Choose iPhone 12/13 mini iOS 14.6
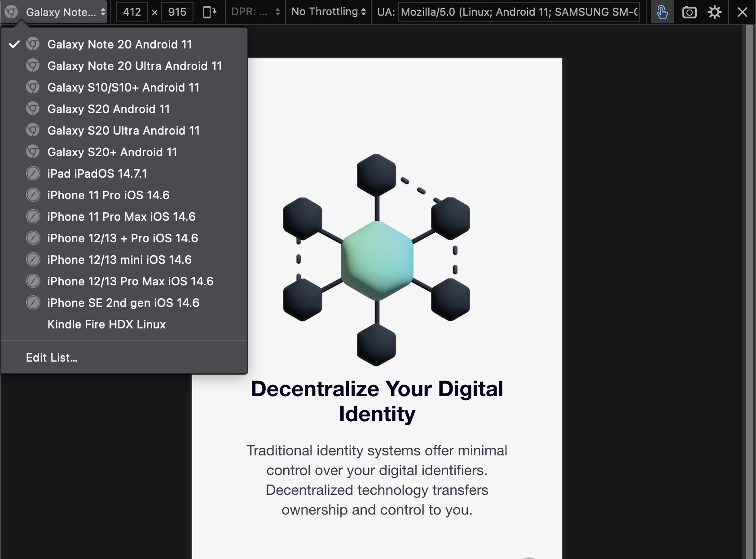This screenshot has height=559, width=756. 119,260
